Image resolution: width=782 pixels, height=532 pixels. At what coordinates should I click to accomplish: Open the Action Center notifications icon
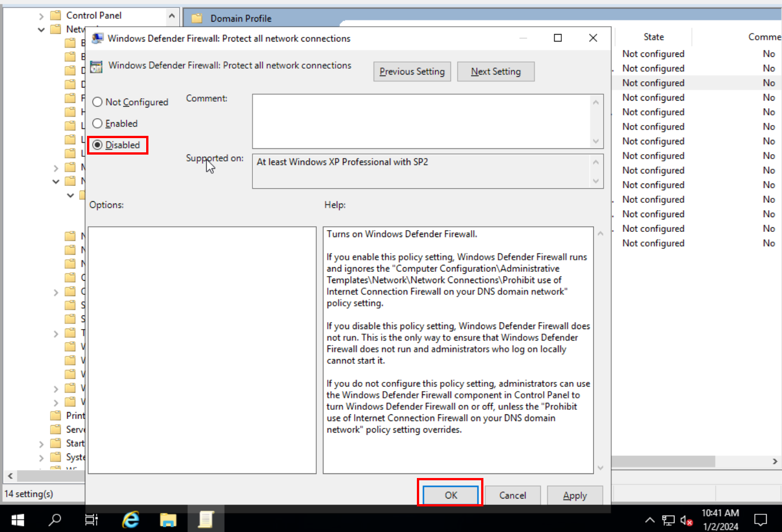coord(760,519)
